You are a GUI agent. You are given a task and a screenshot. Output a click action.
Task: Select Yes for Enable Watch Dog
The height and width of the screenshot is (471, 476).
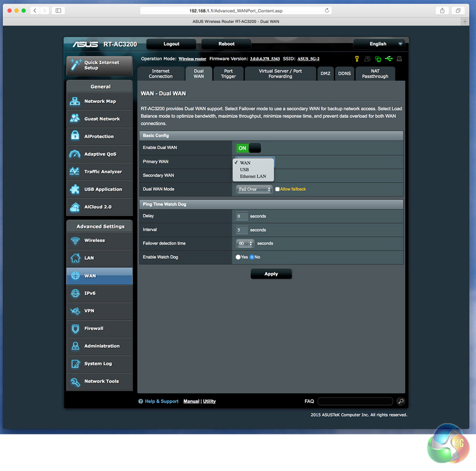click(238, 257)
